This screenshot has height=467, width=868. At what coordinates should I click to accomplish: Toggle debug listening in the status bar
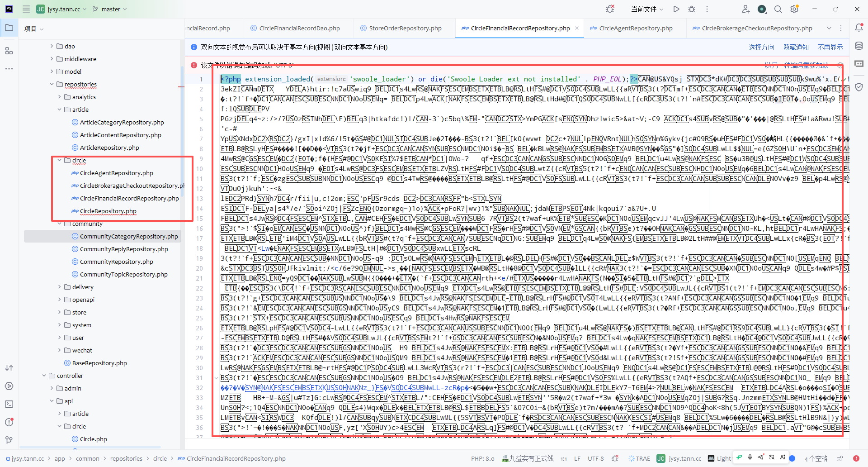click(615, 458)
